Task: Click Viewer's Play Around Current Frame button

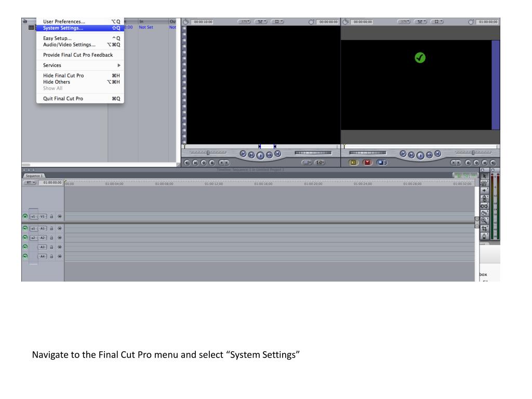Action: tap(269, 155)
